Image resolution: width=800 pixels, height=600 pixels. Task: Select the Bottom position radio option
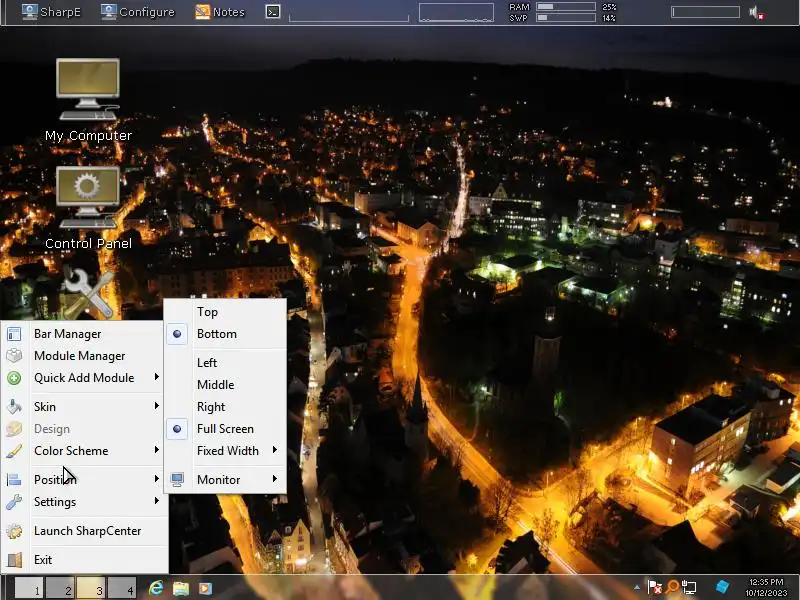tap(216, 334)
